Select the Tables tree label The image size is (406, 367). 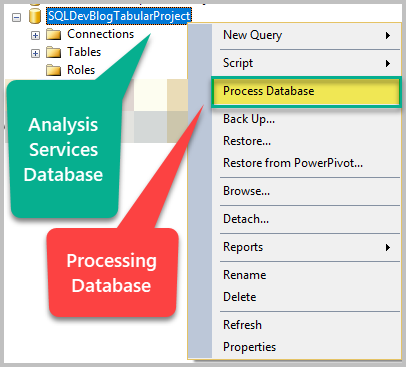tap(84, 52)
